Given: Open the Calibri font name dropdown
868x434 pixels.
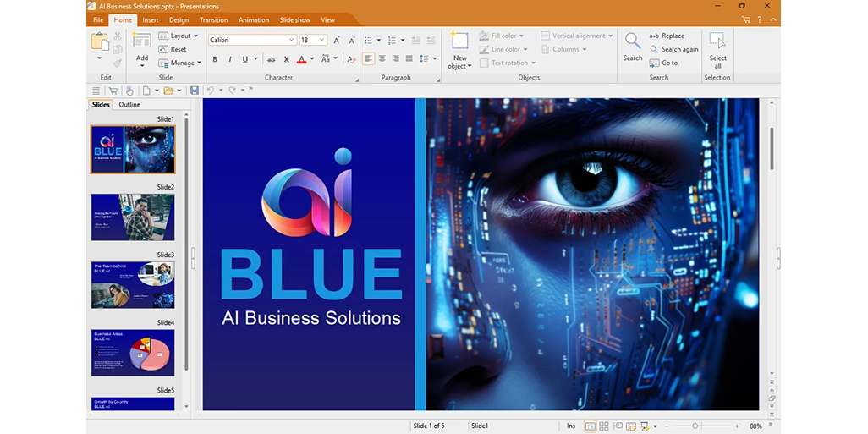Looking at the screenshot, I should [x=291, y=40].
